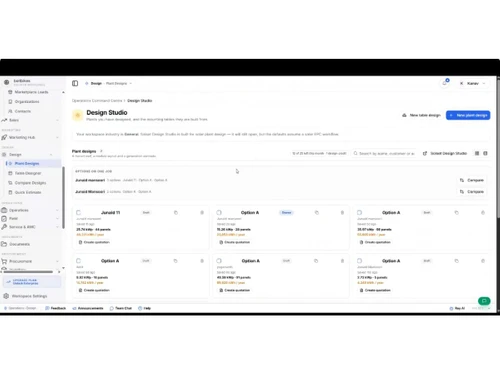Click the Operations Command Centre breadcrumb
This screenshot has width=500, height=375.
(97, 101)
